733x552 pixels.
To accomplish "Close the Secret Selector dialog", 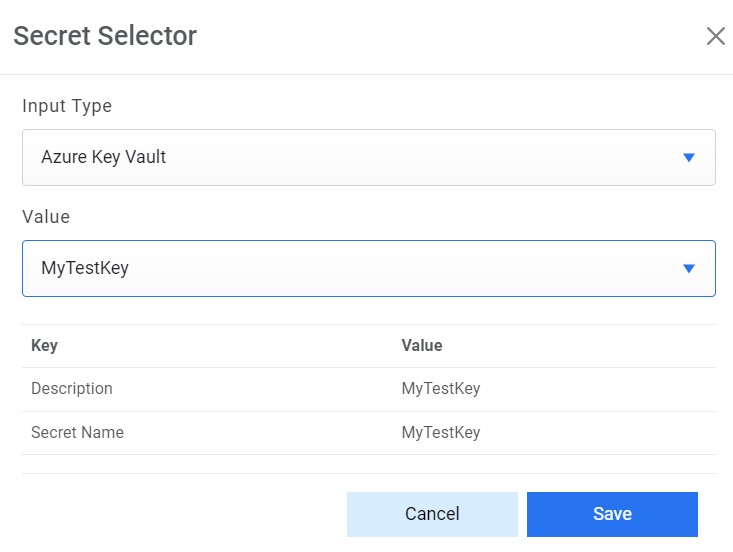I will pyautogui.click(x=715, y=37).
